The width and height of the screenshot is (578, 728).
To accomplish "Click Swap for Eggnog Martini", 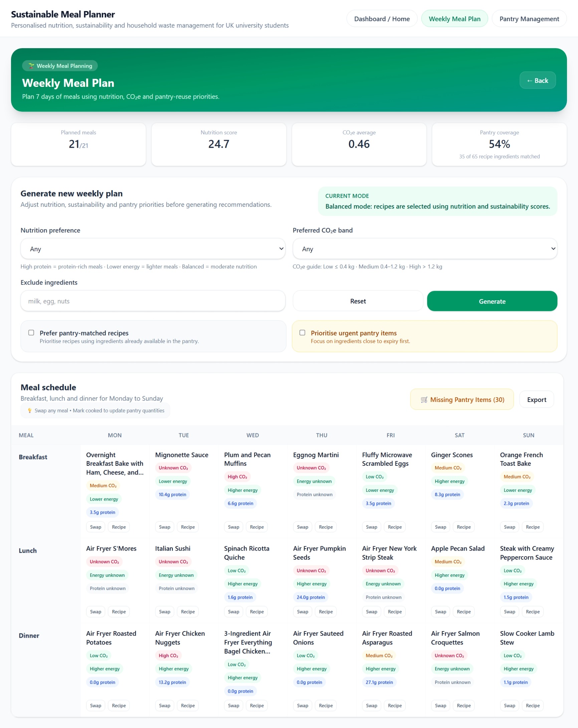I will click(303, 527).
